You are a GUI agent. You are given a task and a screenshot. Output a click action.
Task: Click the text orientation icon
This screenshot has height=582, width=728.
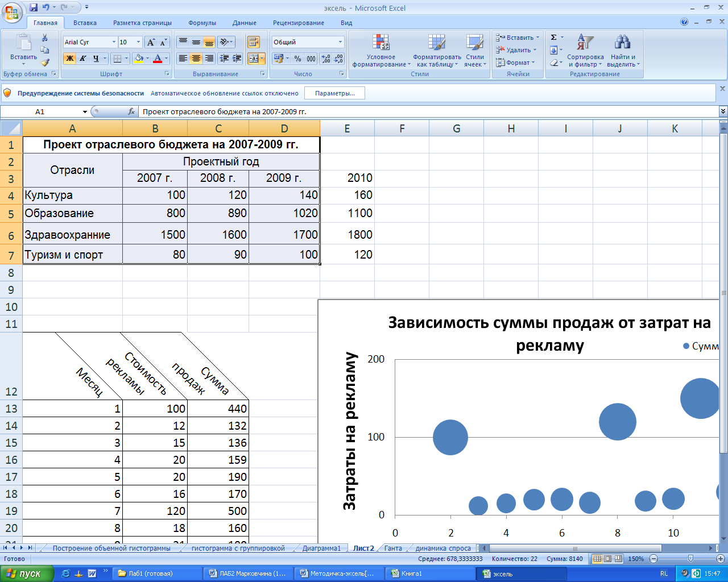click(x=225, y=42)
